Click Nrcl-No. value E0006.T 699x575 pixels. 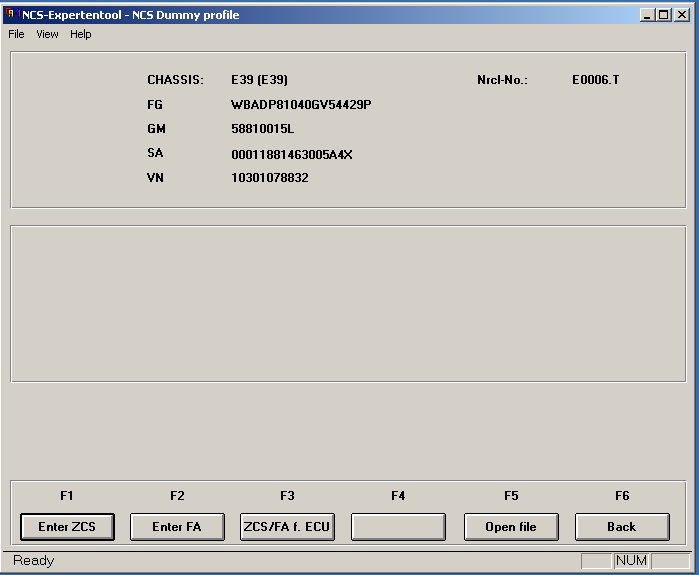pyautogui.click(x=596, y=80)
